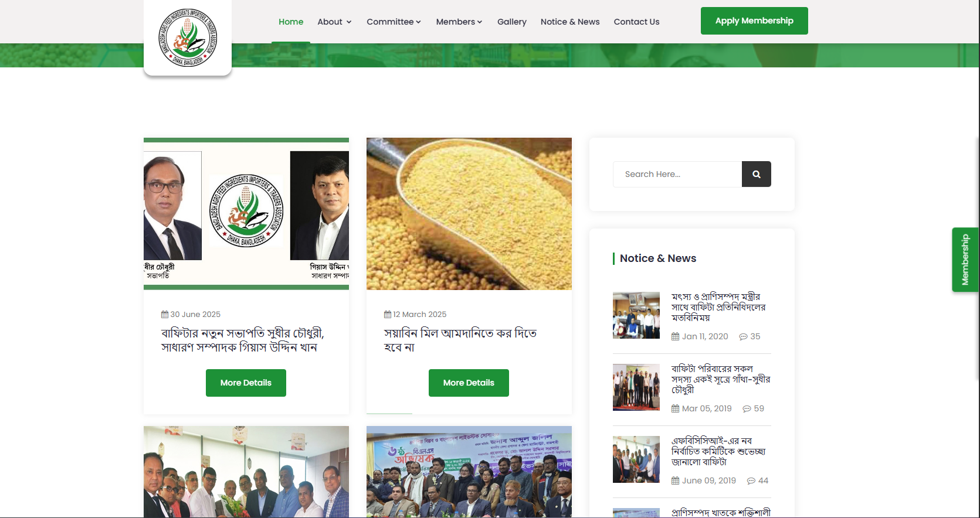This screenshot has height=518, width=980.
Task: Click the calendar icon beside 30 June 2025
Action: (165, 315)
